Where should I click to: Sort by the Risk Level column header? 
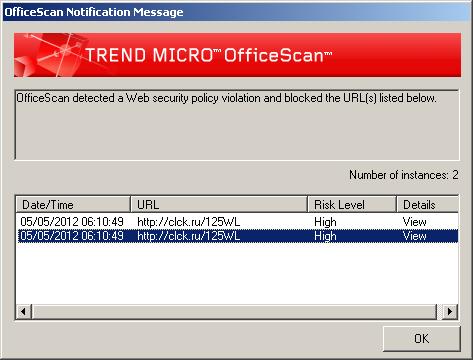pyautogui.click(x=352, y=204)
